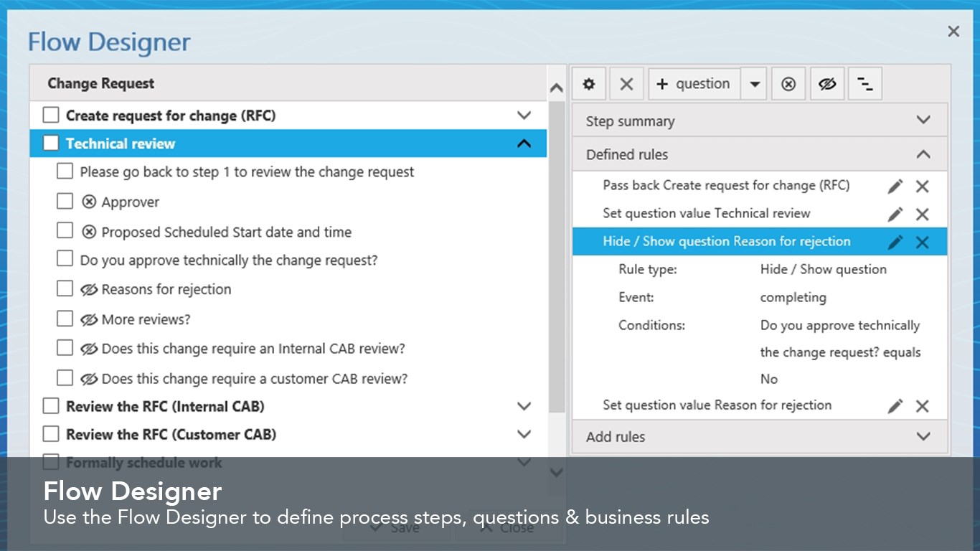Expand the Add rules section
Image resolution: width=980 pixels, height=551 pixels.
tap(923, 436)
